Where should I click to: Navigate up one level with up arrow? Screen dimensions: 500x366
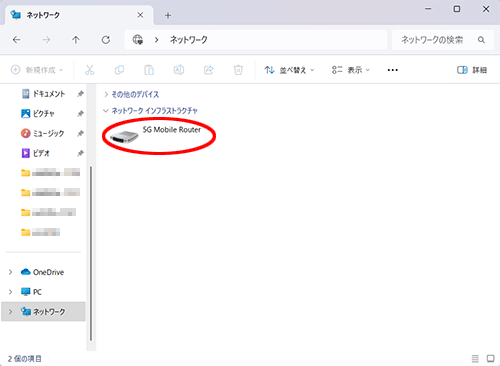coord(76,40)
